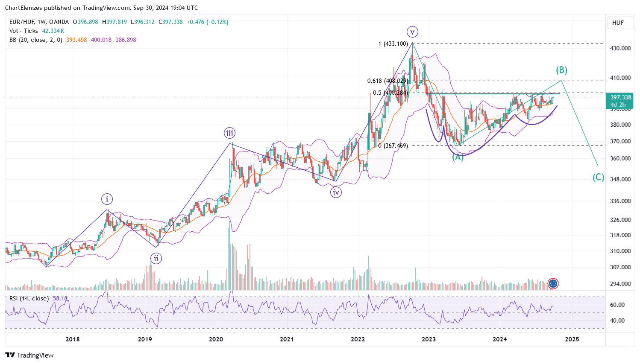The width and height of the screenshot is (640, 364).
Task: Click the 0.618 (408.029) Fibonacci level label
Action: click(388, 81)
